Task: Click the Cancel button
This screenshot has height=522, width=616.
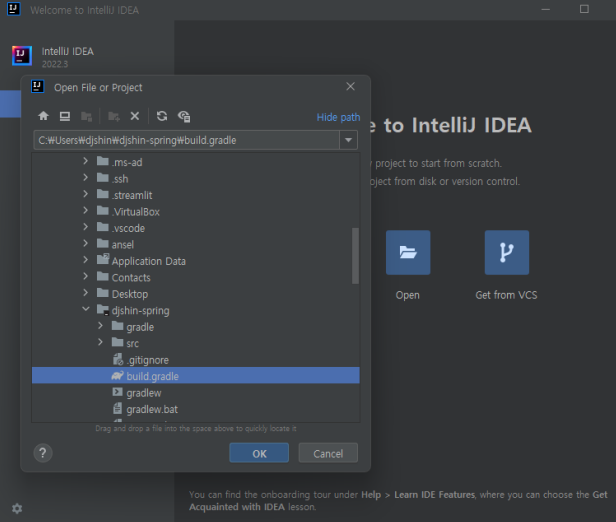Action: coord(328,453)
